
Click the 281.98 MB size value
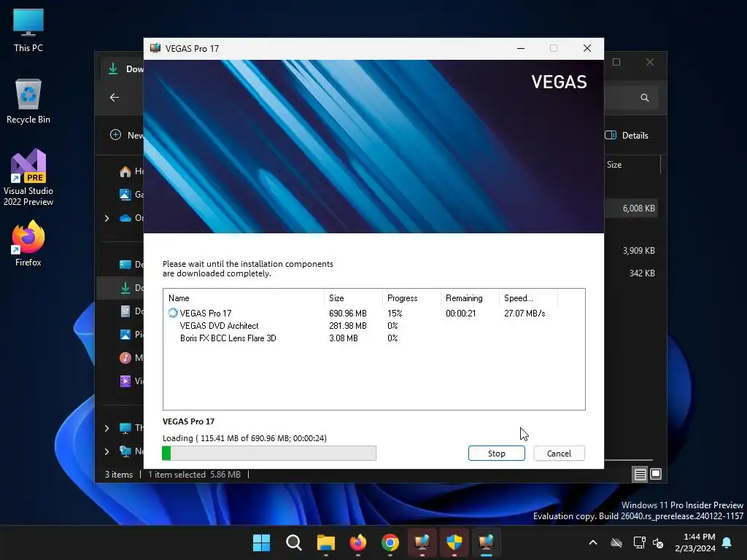(348, 326)
